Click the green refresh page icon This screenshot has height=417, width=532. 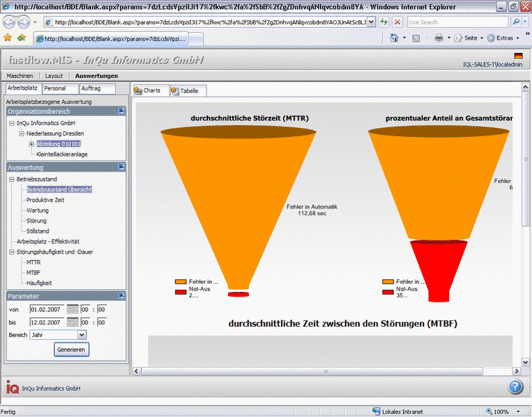384,22
